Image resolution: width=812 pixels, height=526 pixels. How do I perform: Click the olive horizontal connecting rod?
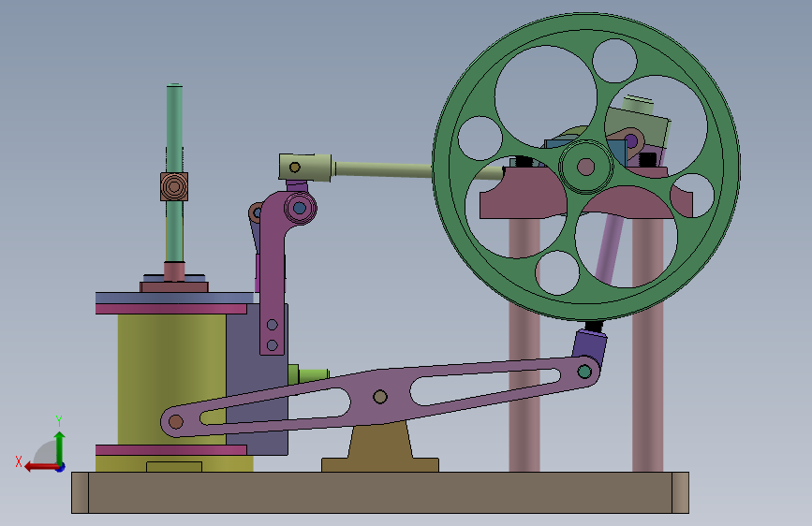pos(386,169)
